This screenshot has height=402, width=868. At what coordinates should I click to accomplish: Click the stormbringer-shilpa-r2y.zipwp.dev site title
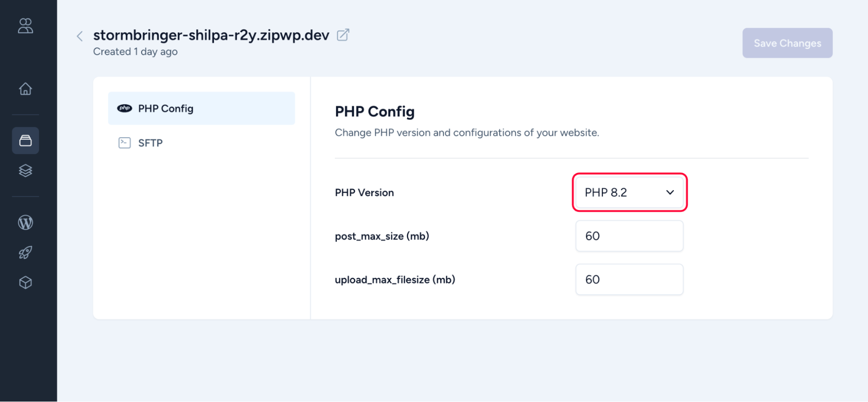211,35
